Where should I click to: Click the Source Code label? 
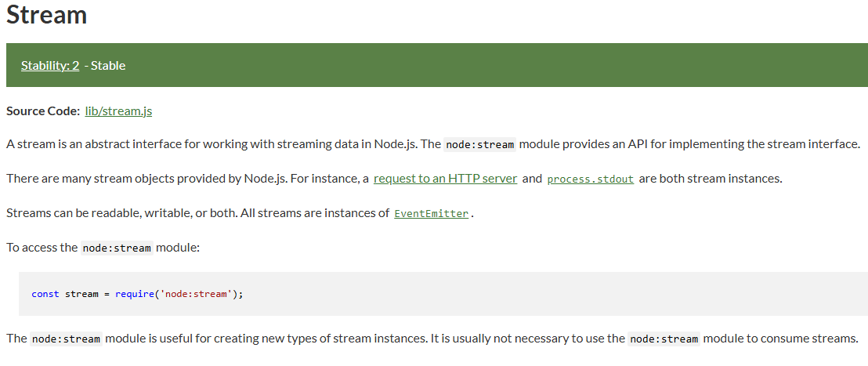pos(43,111)
